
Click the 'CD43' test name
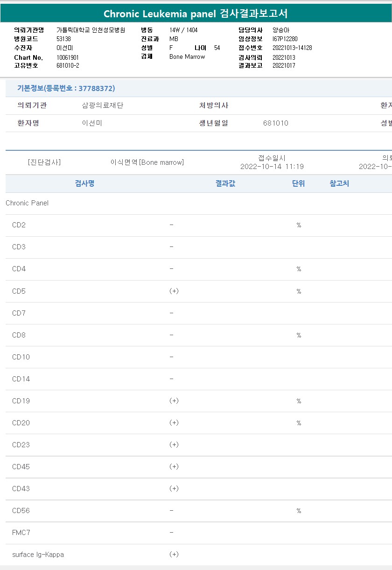(21, 489)
